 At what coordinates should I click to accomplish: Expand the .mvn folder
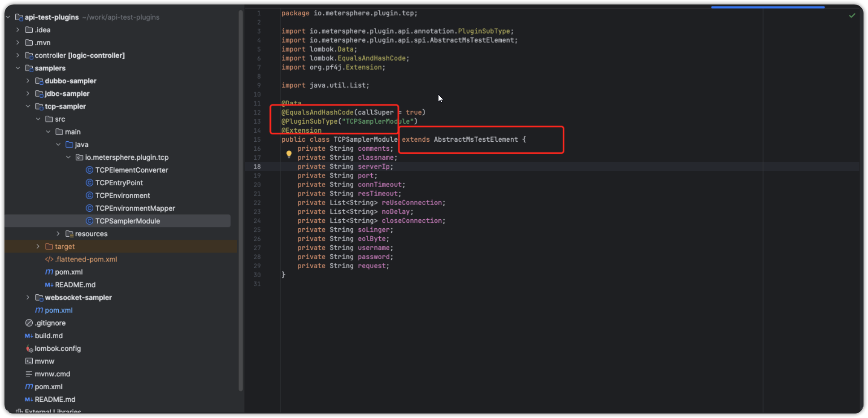pyautogui.click(x=18, y=43)
